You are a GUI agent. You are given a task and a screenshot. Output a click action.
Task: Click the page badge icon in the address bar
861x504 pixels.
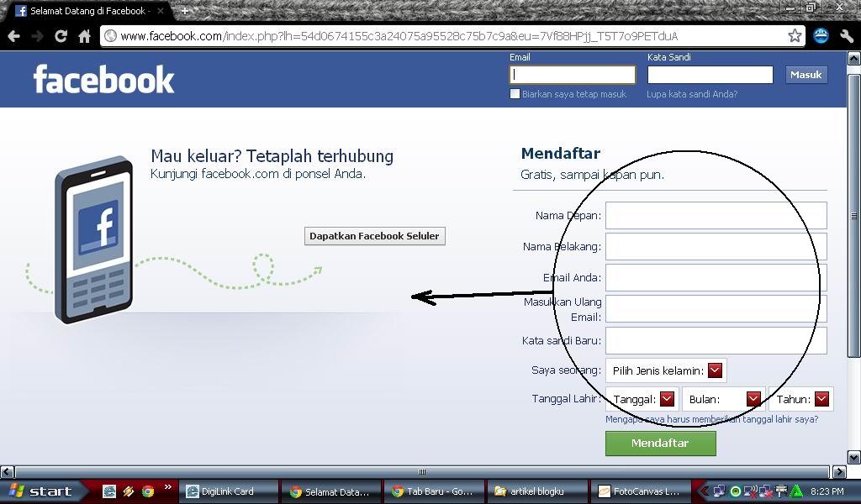coord(109,36)
